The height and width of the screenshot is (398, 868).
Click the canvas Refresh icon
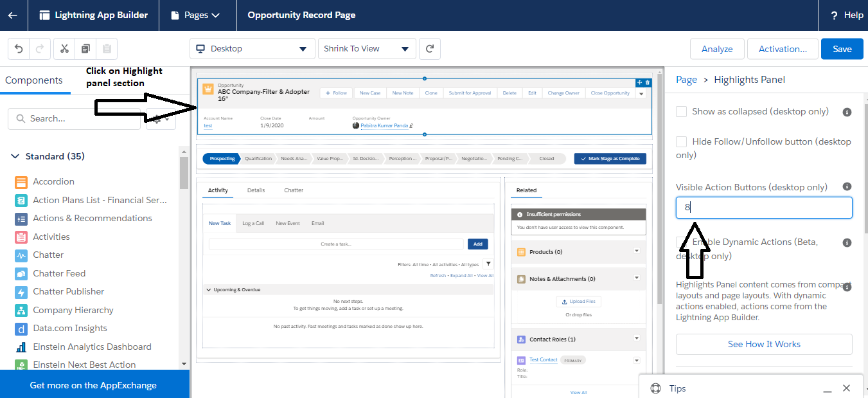click(x=429, y=48)
